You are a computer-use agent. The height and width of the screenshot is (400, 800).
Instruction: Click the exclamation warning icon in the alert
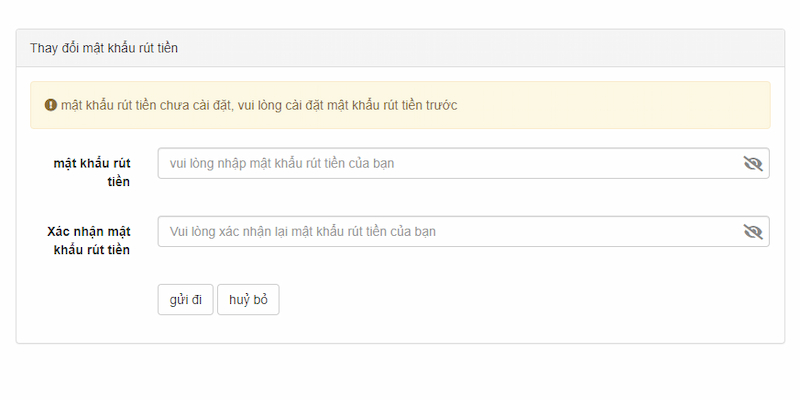pyautogui.click(x=51, y=105)
